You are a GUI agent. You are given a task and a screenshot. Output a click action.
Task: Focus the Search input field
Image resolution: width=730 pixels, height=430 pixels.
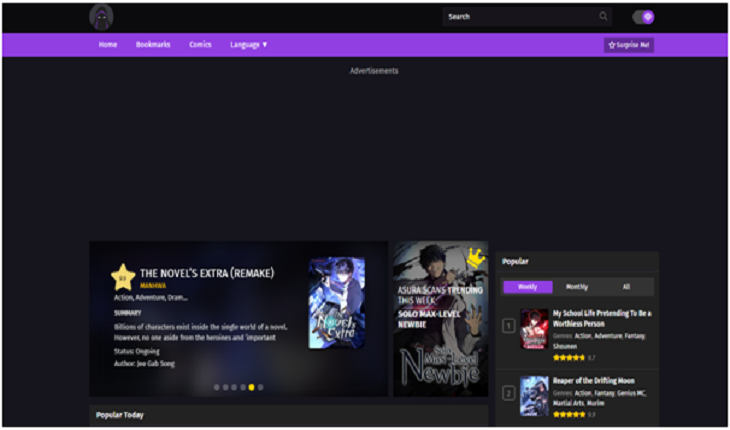pyautogui.click(x=527, y=17)
